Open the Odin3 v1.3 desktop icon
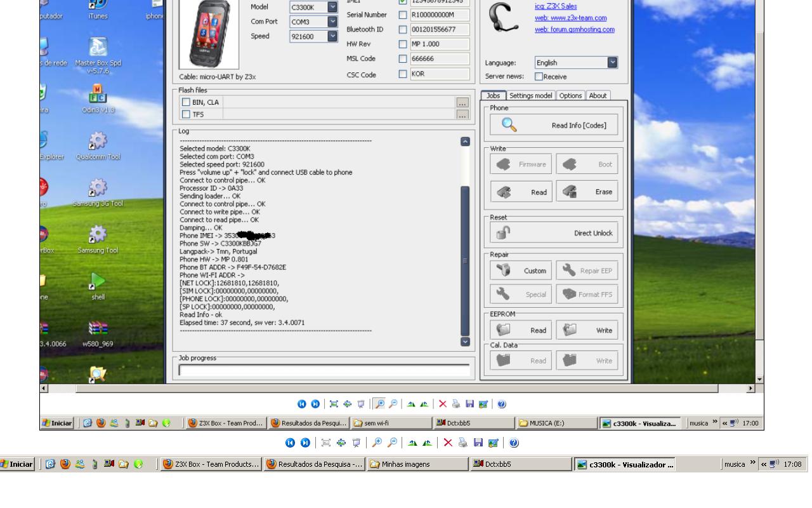 tap(98, 98)
